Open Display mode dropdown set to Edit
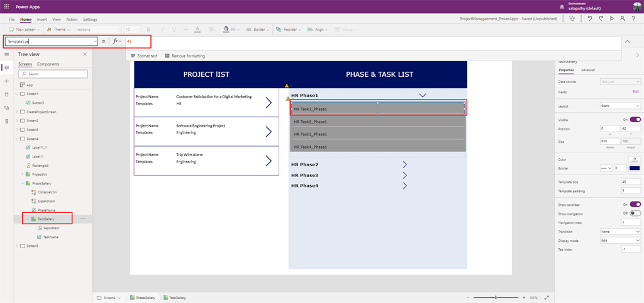The height and width of the screenshot is (303, 644). (x=620, y=241)
